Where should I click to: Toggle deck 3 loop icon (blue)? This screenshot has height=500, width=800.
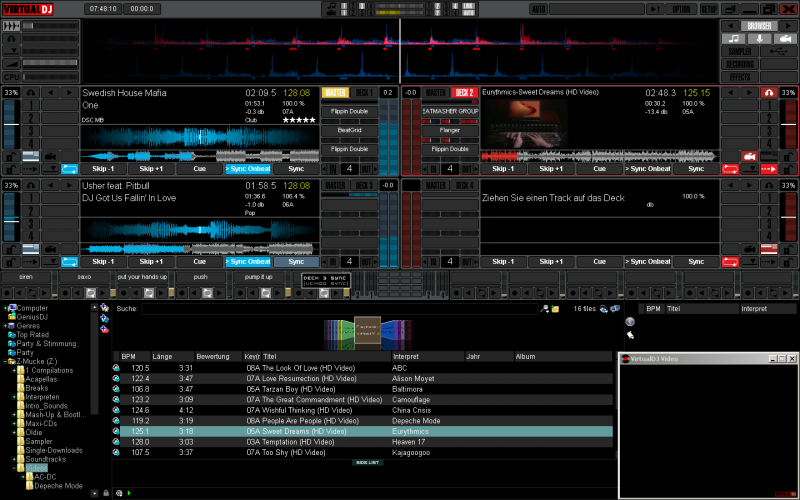click(x=69, y=262)
